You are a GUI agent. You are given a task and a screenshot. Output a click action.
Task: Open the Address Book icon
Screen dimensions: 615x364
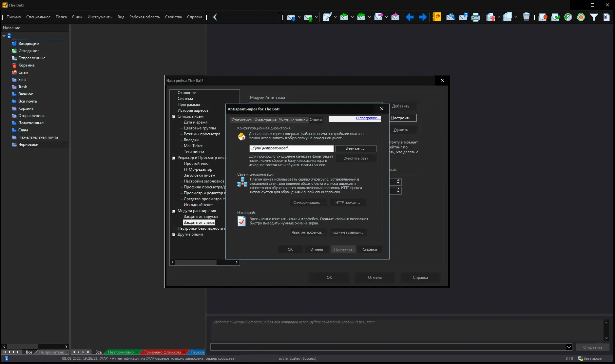point(437,17)
